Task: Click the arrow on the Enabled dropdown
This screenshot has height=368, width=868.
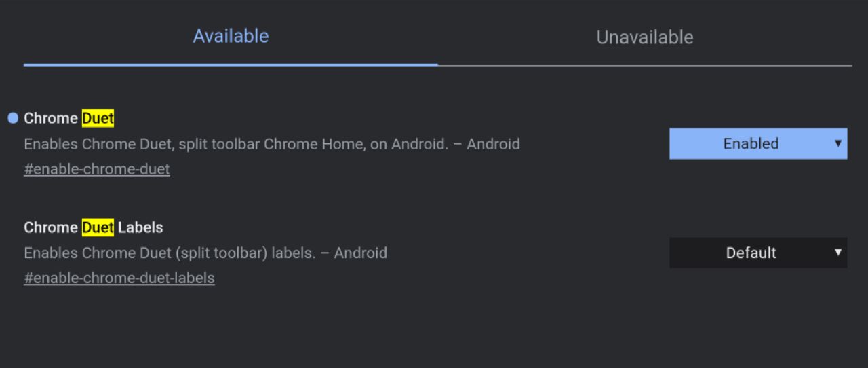Action: 838,143
